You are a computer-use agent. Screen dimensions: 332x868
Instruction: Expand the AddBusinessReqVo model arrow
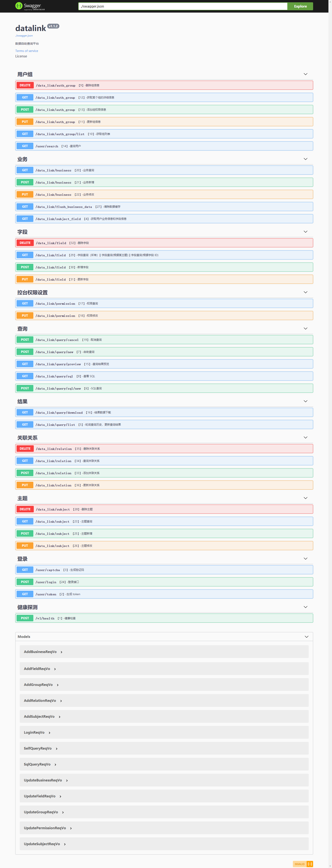click(61, 652)
